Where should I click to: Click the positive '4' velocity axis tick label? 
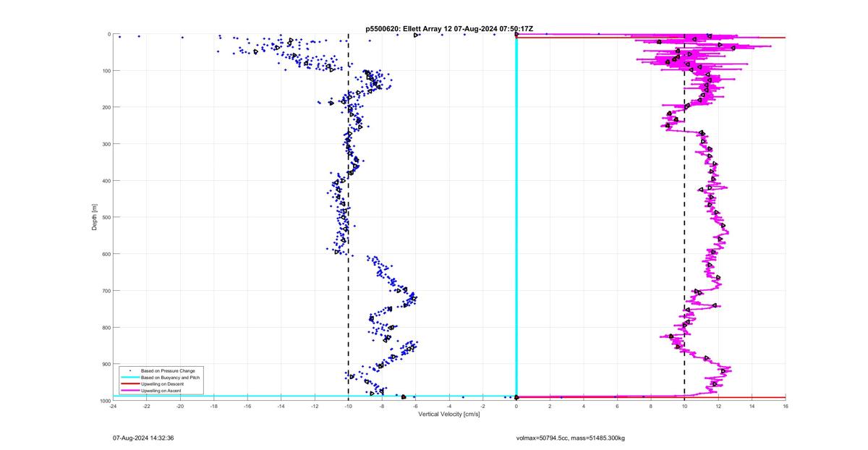(584, 406)
